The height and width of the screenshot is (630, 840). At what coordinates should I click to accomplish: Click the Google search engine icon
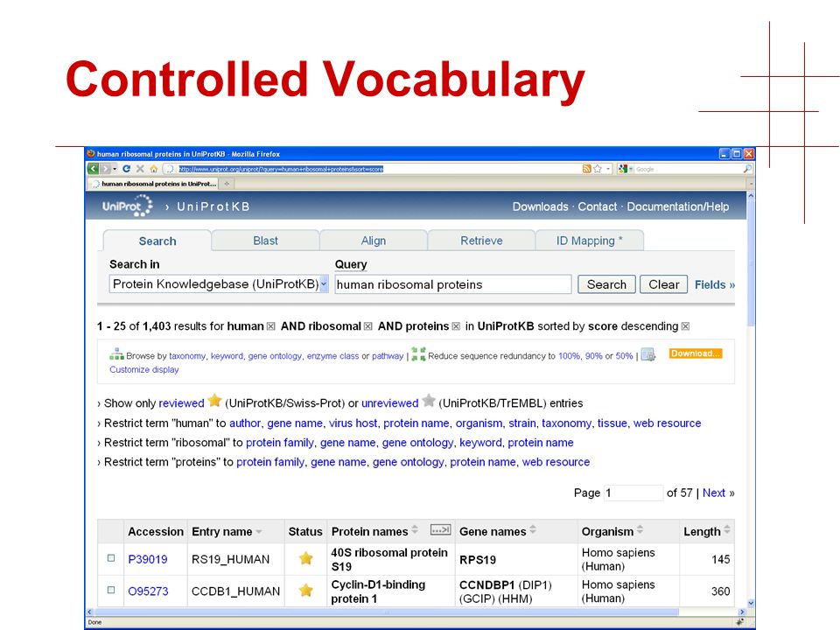pyautogui.click(x=622, y=169)
